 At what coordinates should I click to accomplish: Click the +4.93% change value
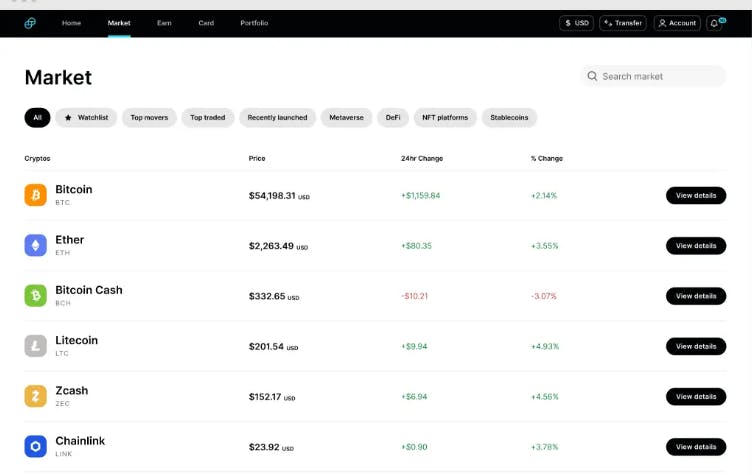click(x=545, y=346)
